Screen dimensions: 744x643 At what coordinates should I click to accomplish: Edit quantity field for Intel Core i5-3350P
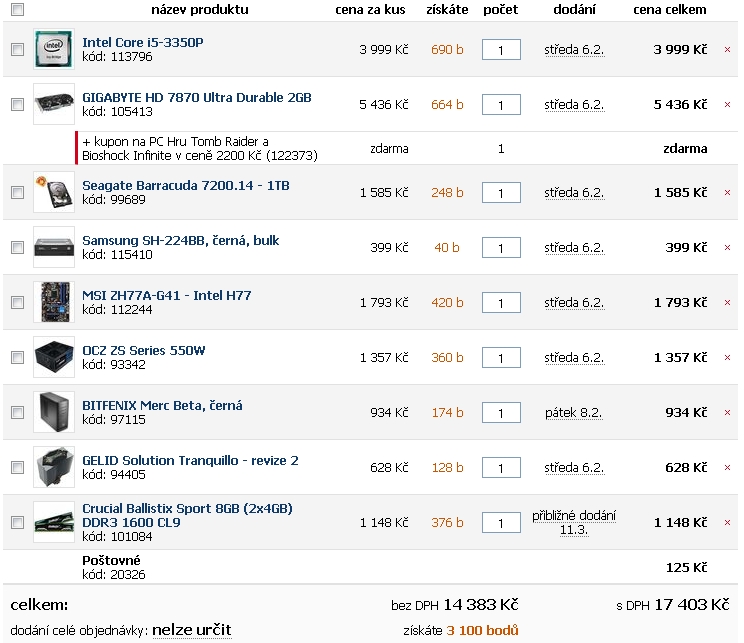(x=501, y=50)
